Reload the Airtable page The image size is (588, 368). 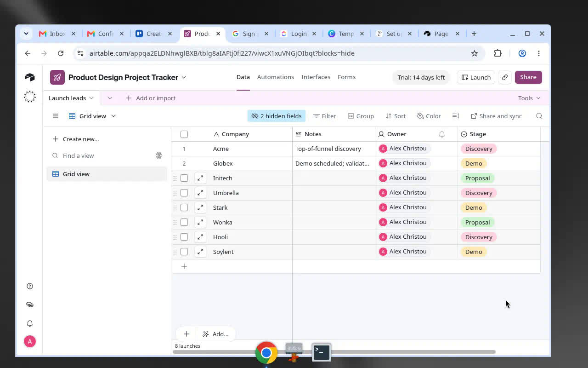click(x=61, y=53)
